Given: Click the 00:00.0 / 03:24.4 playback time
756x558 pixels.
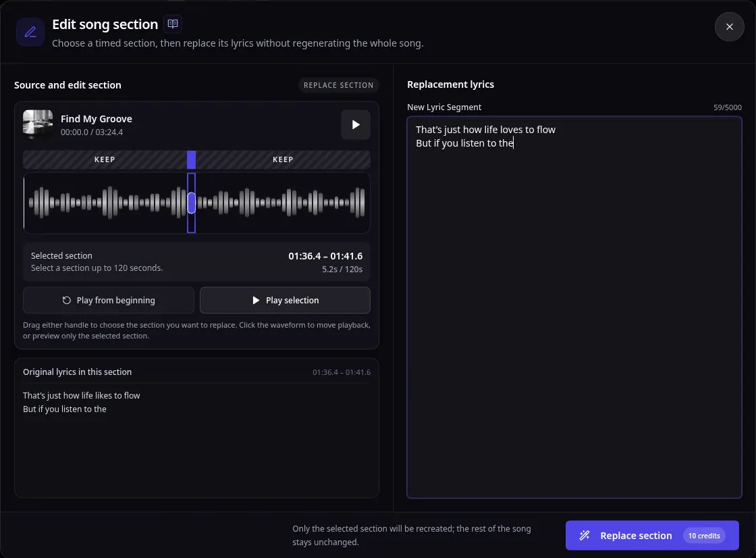Looking at the screenshot, I should (92, 132).
